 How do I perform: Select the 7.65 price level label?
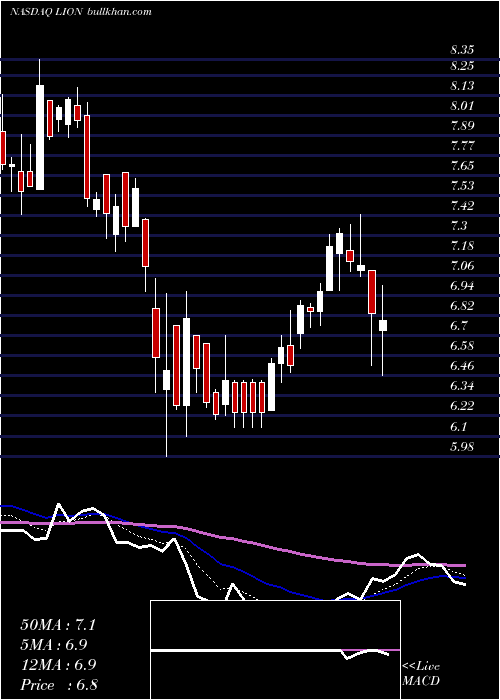tap(462, 166)
